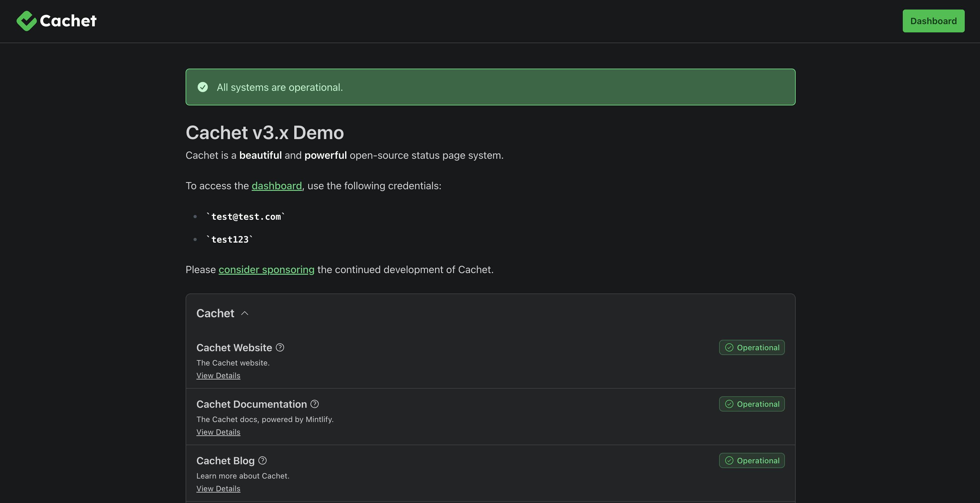
Task: Click the test123 password text
Action: tap(229, 239)
